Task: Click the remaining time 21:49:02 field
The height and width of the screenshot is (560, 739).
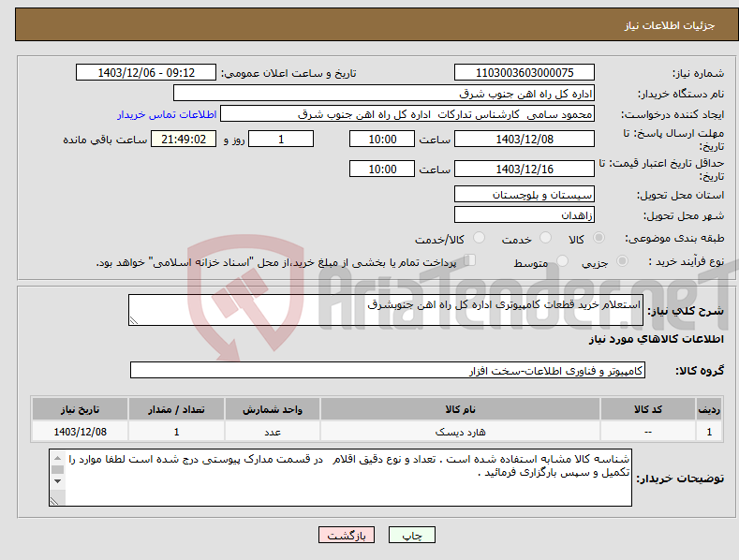Action: (184, 139)
